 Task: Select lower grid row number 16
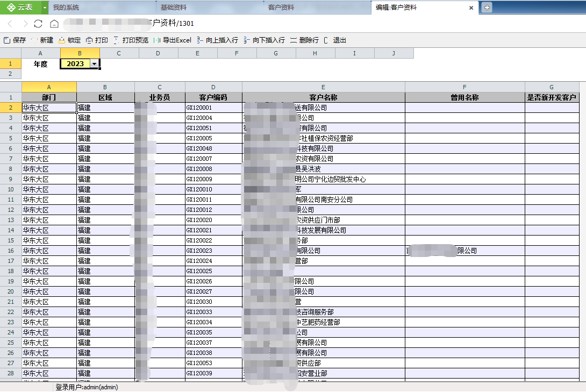[10, 251]
